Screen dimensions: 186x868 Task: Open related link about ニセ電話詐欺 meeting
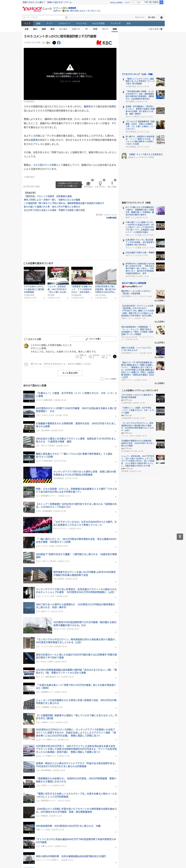64,203
